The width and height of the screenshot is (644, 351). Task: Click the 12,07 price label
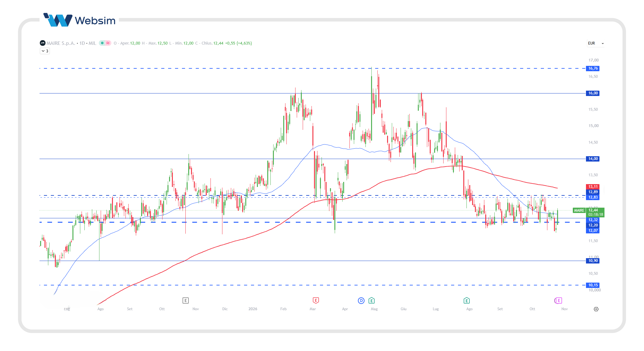593,231
